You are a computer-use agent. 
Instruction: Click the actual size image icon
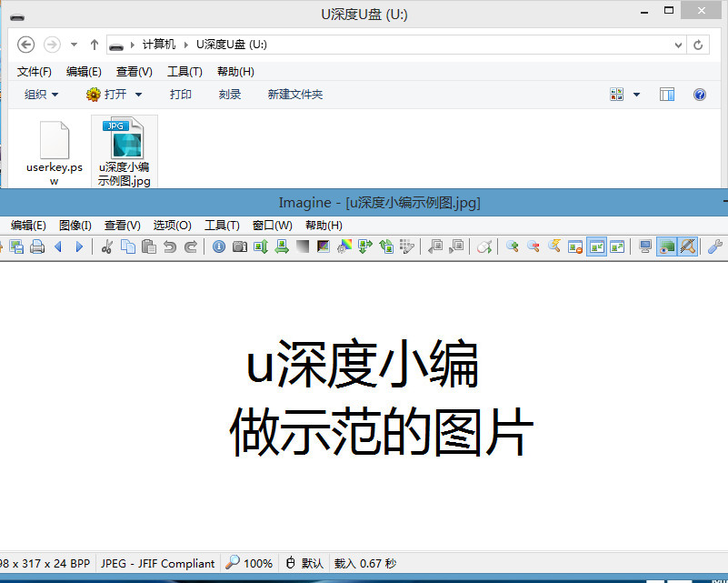(574, 246)
